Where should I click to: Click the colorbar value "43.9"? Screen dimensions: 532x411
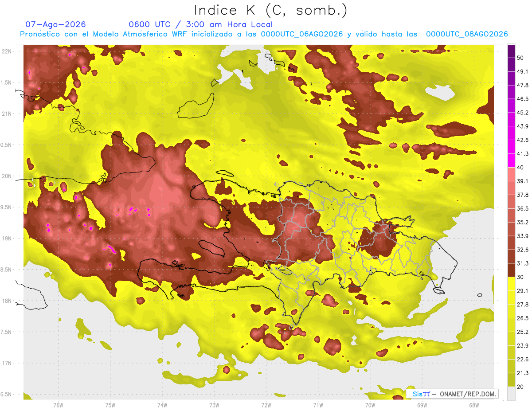[523, 126]
